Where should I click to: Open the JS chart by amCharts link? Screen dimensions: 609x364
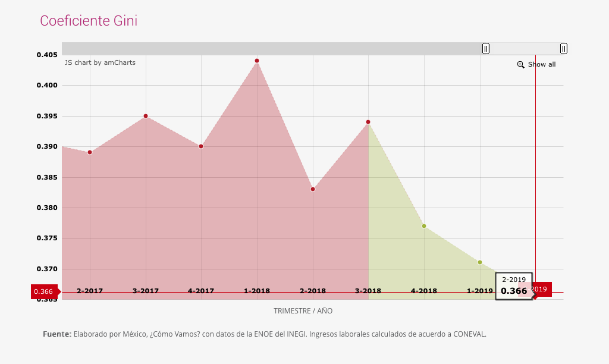(x=100, y=62)
